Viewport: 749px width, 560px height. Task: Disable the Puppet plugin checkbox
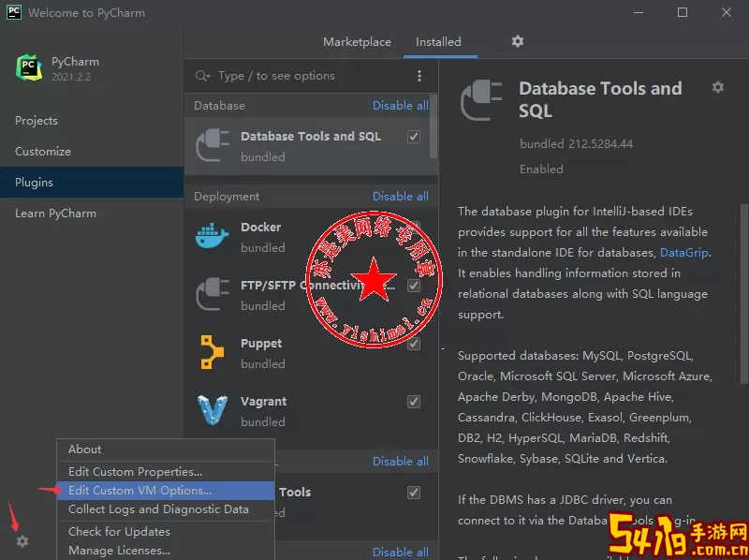point(414,344)
